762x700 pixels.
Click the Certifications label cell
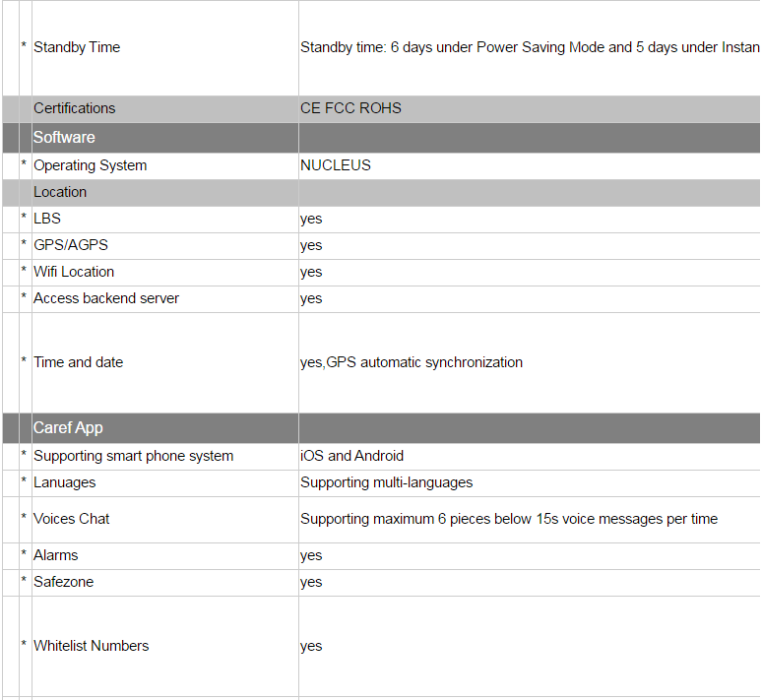pyautogui.click(x=75, y=108)
